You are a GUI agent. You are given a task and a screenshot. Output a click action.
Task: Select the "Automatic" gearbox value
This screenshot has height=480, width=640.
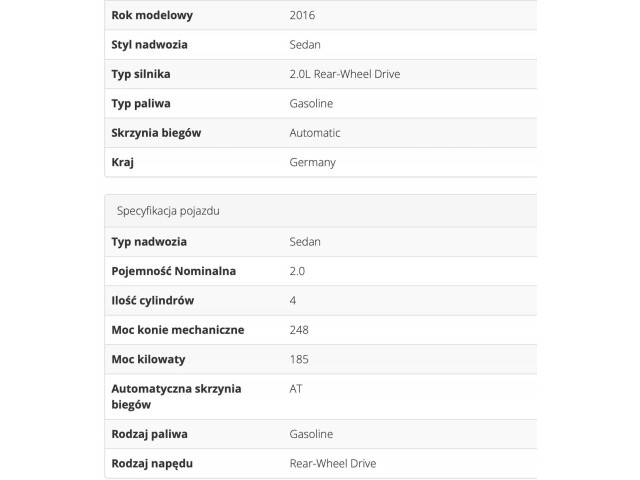click(x=314, y=133)
